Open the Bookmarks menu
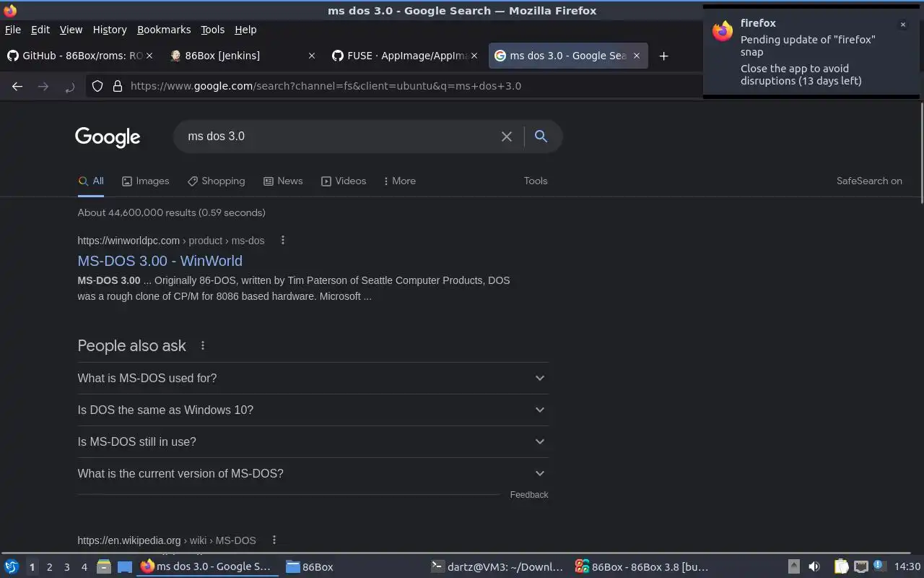This screenshot has width=924, height=578. tap(164, 30)
